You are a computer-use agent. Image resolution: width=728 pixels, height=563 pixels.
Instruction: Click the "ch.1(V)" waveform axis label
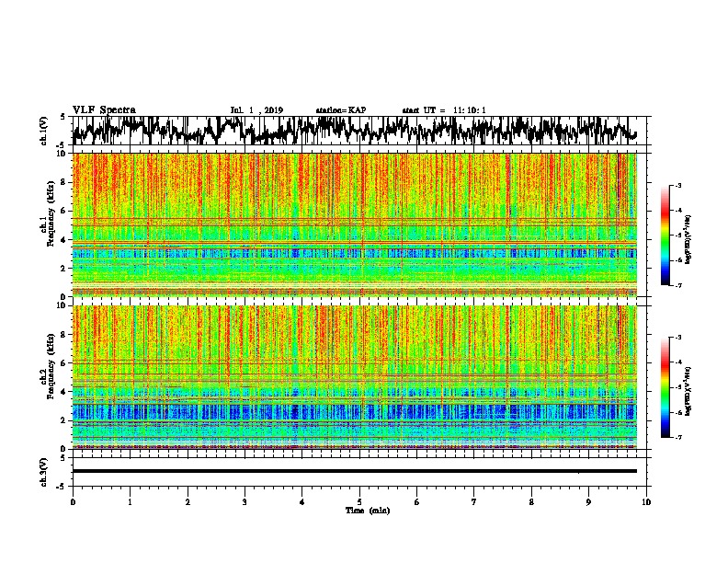click(44, 131)
